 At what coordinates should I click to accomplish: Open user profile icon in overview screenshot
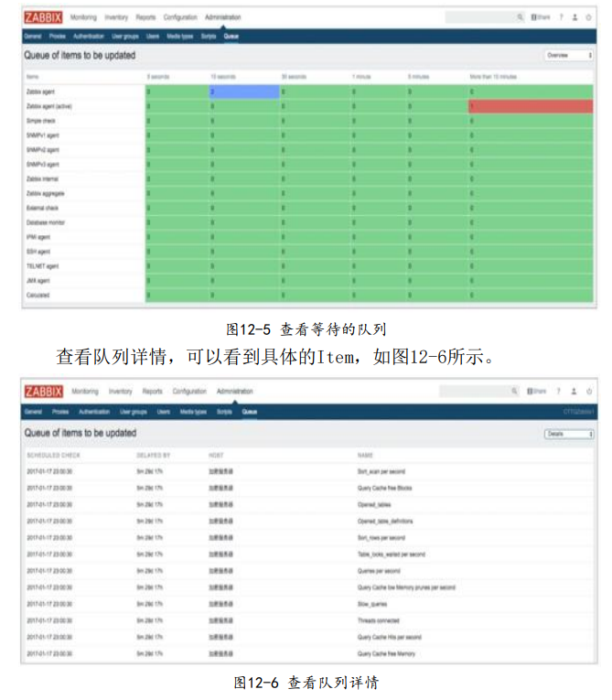click(574, 17)
